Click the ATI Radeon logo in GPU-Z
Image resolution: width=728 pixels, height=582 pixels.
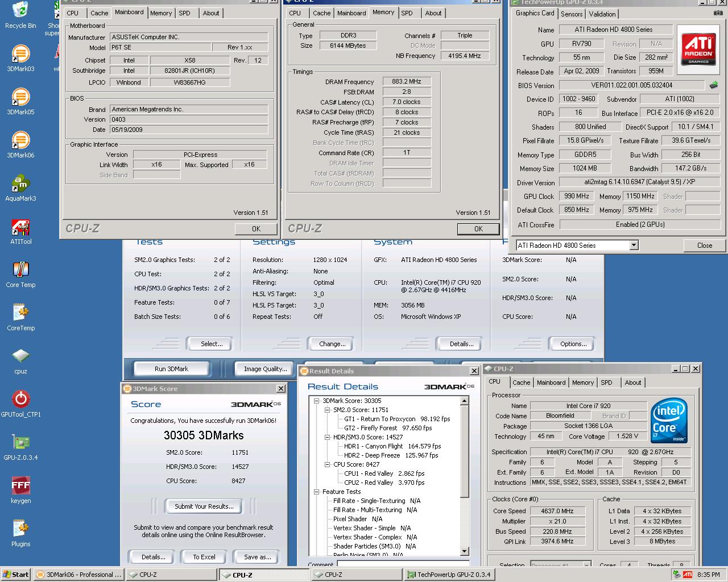click(x=698, y=49)
